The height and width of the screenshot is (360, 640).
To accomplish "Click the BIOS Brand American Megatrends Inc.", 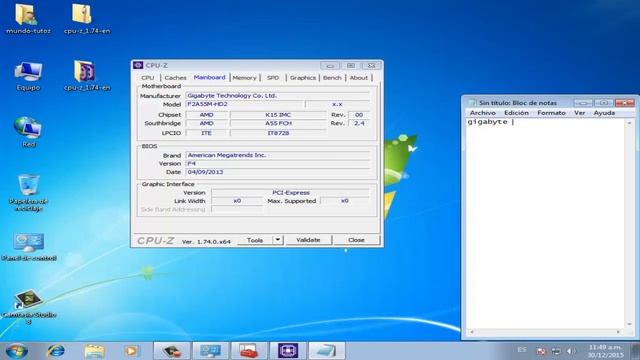I will [278, 155].
